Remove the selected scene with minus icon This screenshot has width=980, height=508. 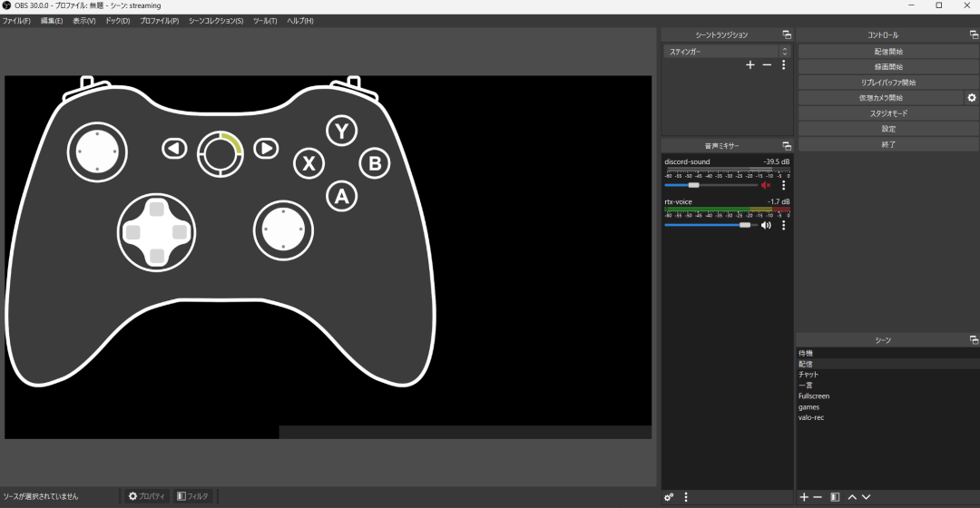(818, 497)
